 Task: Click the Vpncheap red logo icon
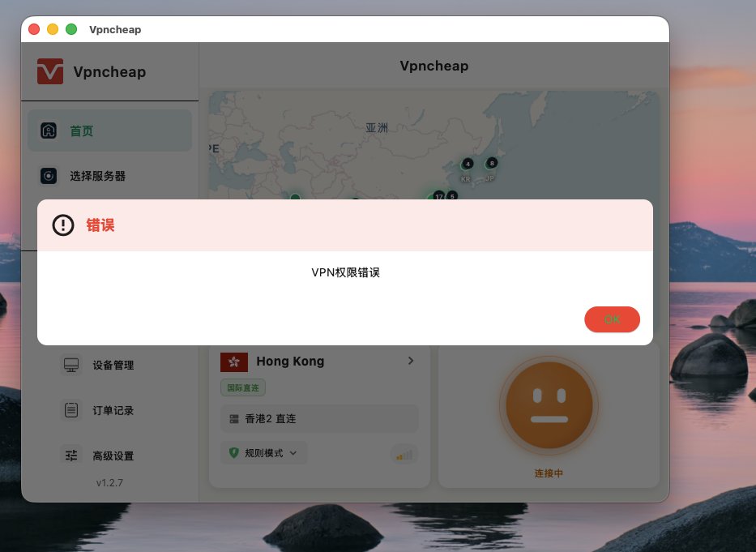(50, 71)
